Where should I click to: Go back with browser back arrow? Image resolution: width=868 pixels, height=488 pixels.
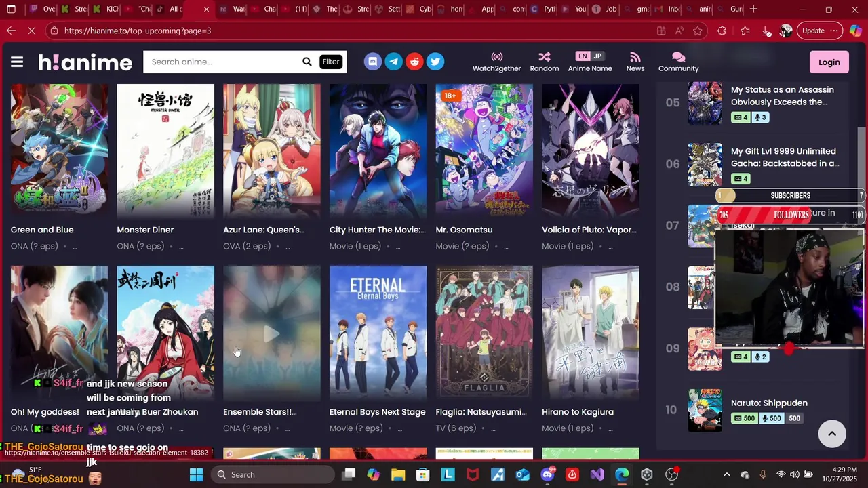(11, 30)
